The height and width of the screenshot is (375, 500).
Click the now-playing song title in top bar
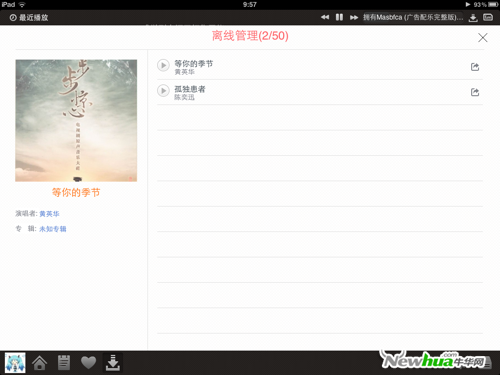(413, 17)
